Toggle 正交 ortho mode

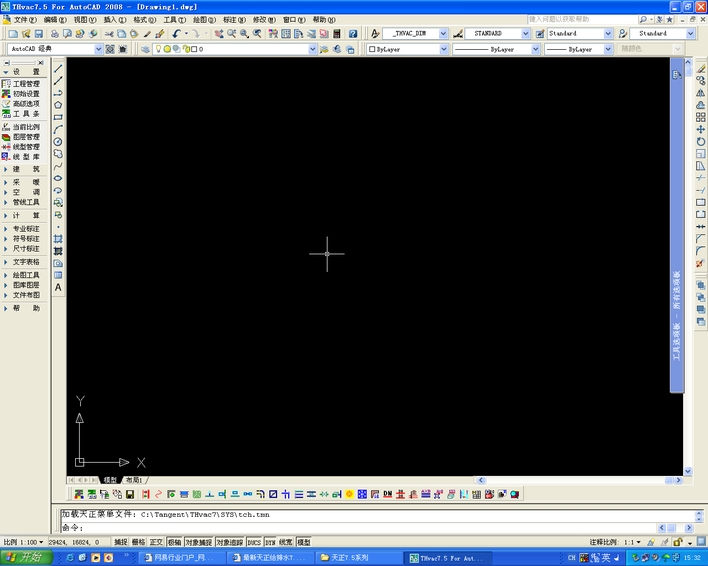click(x=156, y=542)
